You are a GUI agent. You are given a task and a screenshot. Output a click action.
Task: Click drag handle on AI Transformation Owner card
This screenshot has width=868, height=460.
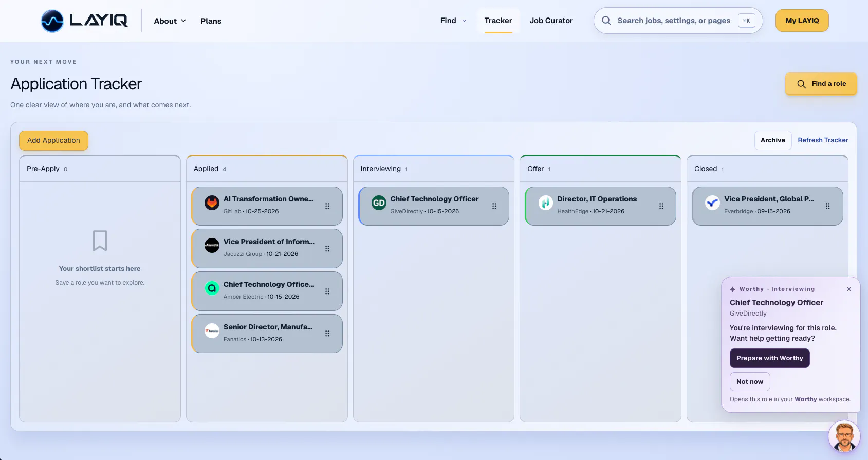coord(327,206)
